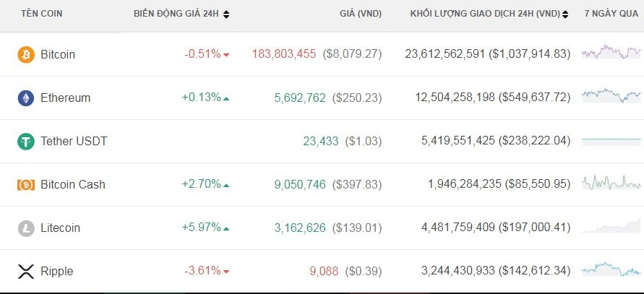View Bitcoin 7-day sparkline chart
Image resolution: width=644 pixels, height=294 pixels.
(x=611, y=53)
